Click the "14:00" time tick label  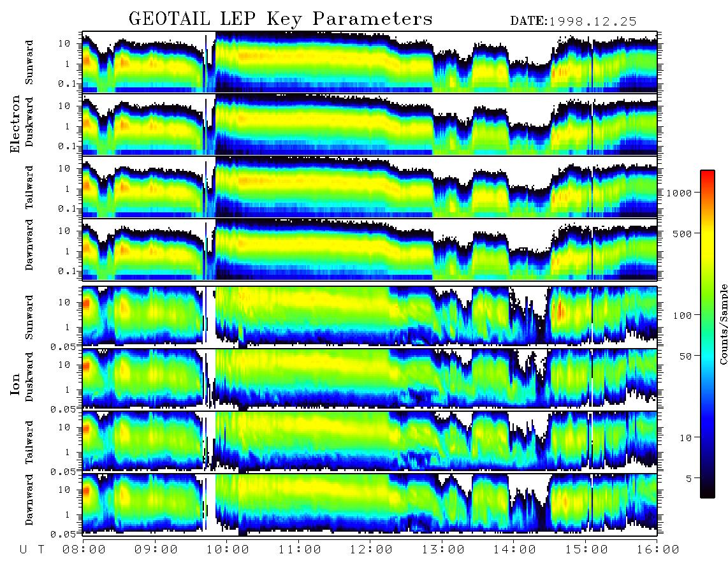coord(514,550)
